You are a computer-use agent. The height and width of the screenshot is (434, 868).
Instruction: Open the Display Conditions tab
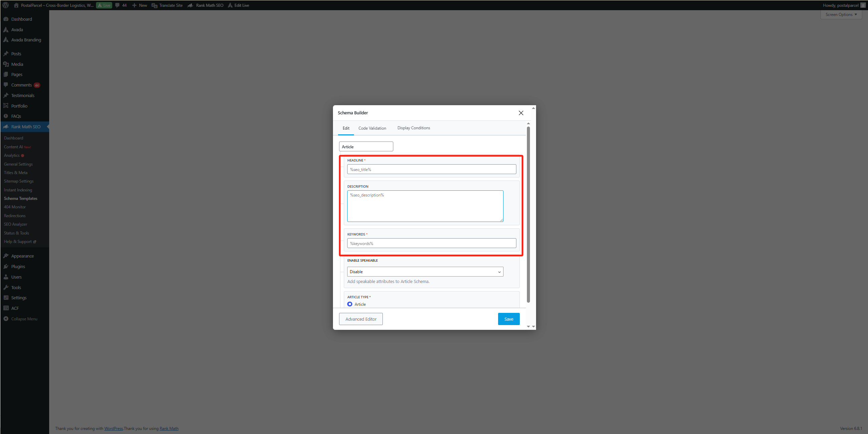[413, 128]
